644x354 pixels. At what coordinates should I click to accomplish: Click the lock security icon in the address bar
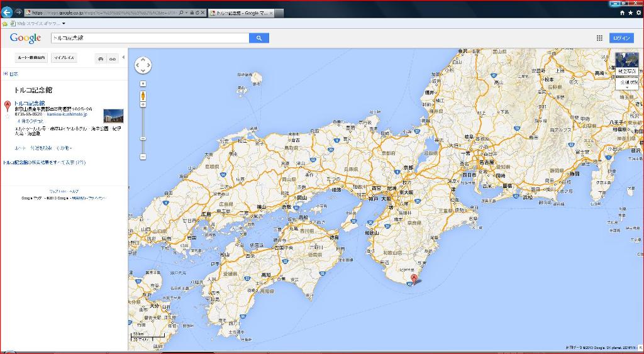192,13
